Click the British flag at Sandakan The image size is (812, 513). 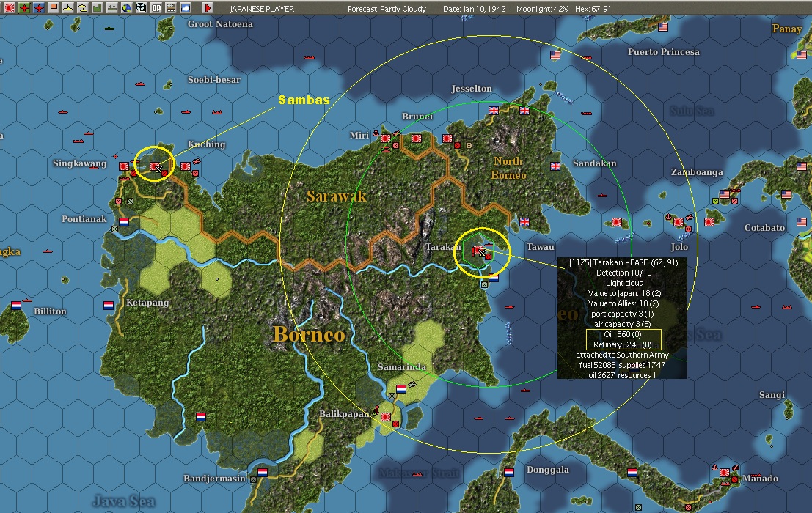point(555,166)
